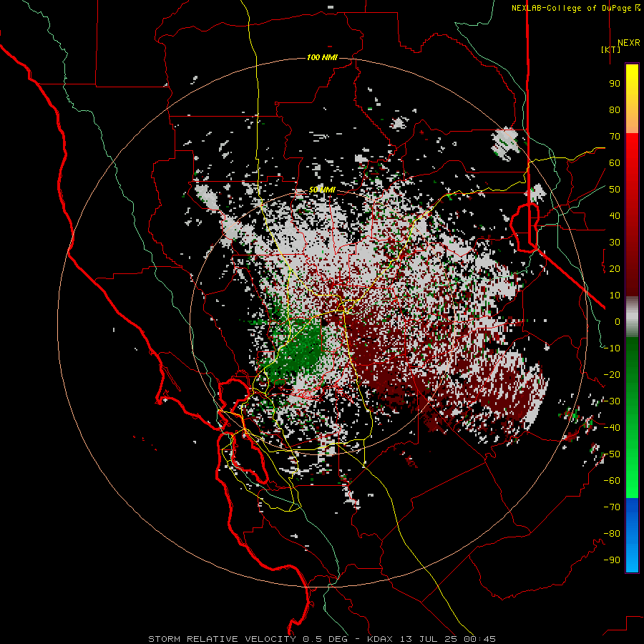Image resolution: width=644 pixels, height=644 pixels.
Task: Click the "100 NMI" range ring label
Action: click(322, 57)
